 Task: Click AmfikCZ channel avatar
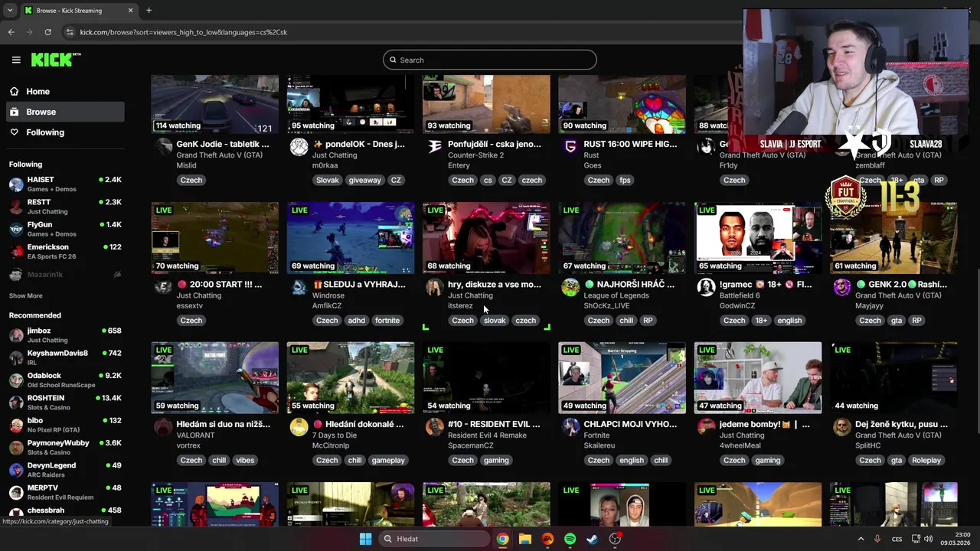point(299,287)
